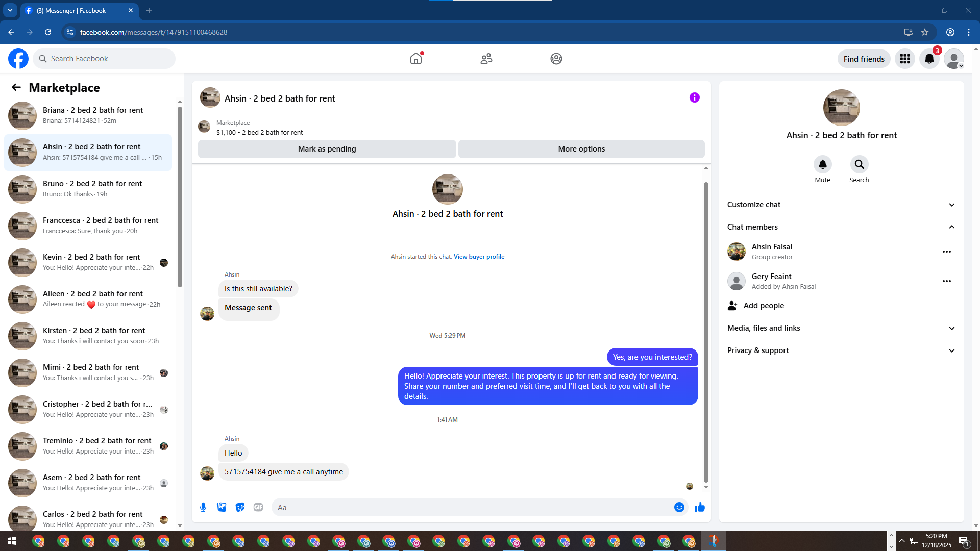
Task: Click Ahsin Faisal in chat members
Action: click(772, 247)
